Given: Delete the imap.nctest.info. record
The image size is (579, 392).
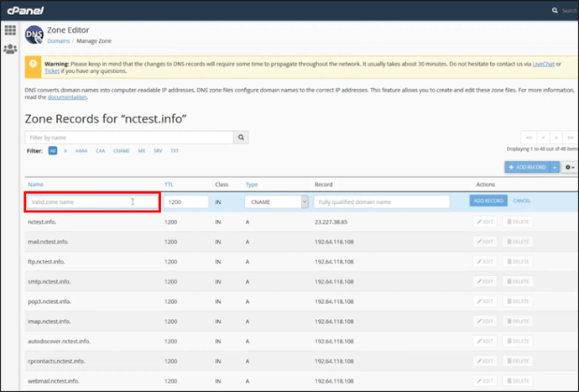Looking at the screenshot, I should [x=518, y=321].
